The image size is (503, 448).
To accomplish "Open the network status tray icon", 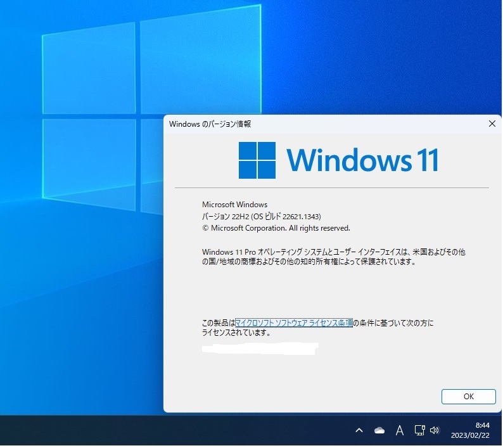I will 419,430.
